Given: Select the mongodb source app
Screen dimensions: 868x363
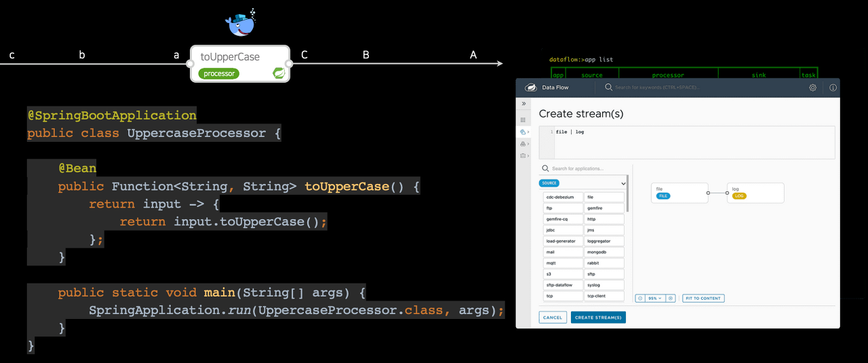Looking at the screenshot, I should [x=604, y=252].
